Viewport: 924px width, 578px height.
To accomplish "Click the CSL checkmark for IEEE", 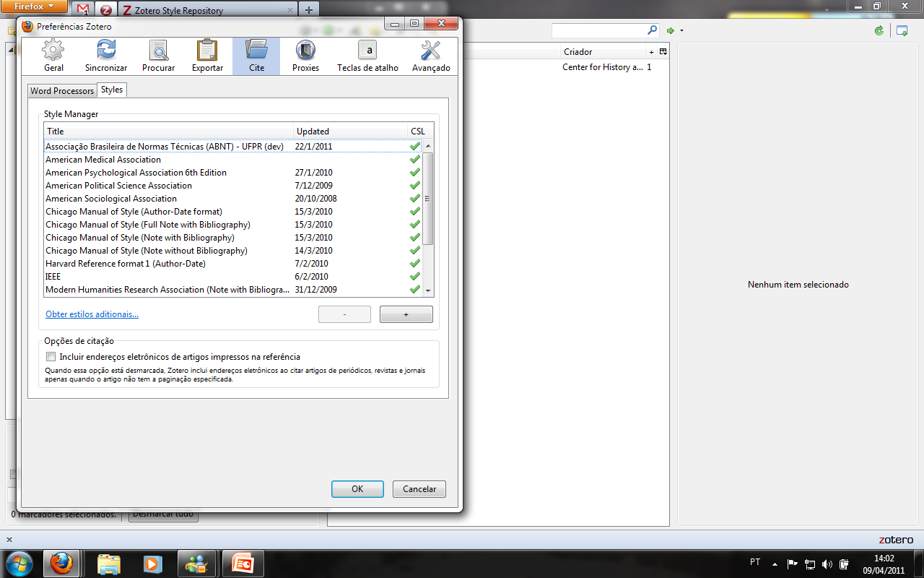I will coord(415,277).
